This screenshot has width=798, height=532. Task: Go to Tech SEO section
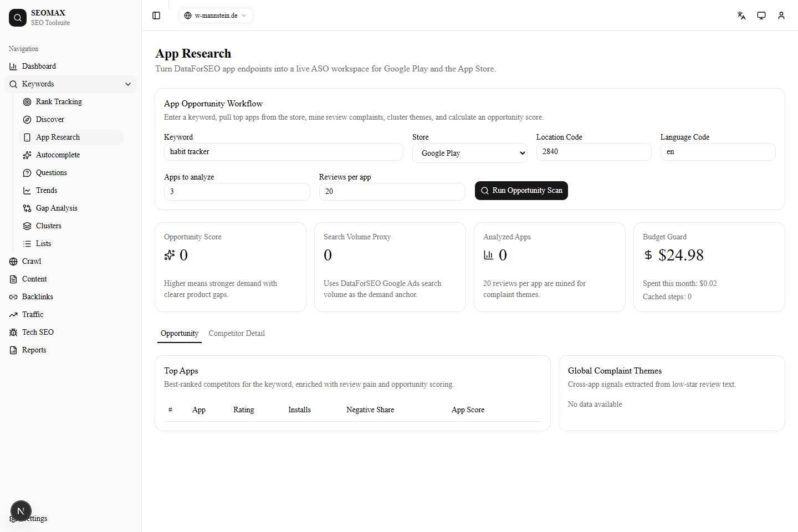[38, 332]
